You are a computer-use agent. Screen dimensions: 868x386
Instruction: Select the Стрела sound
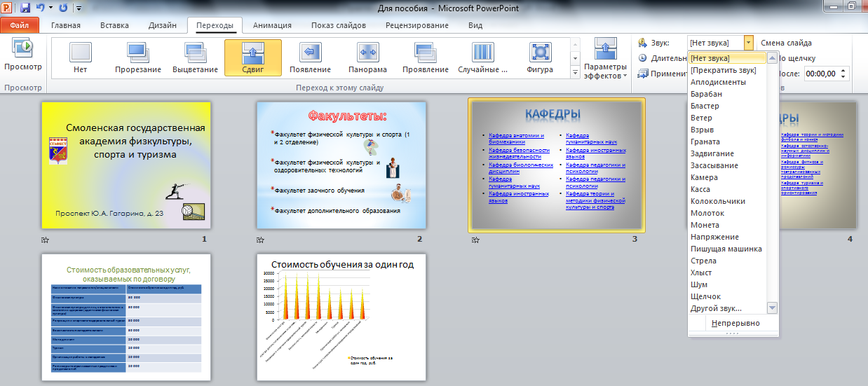[728, 261]
